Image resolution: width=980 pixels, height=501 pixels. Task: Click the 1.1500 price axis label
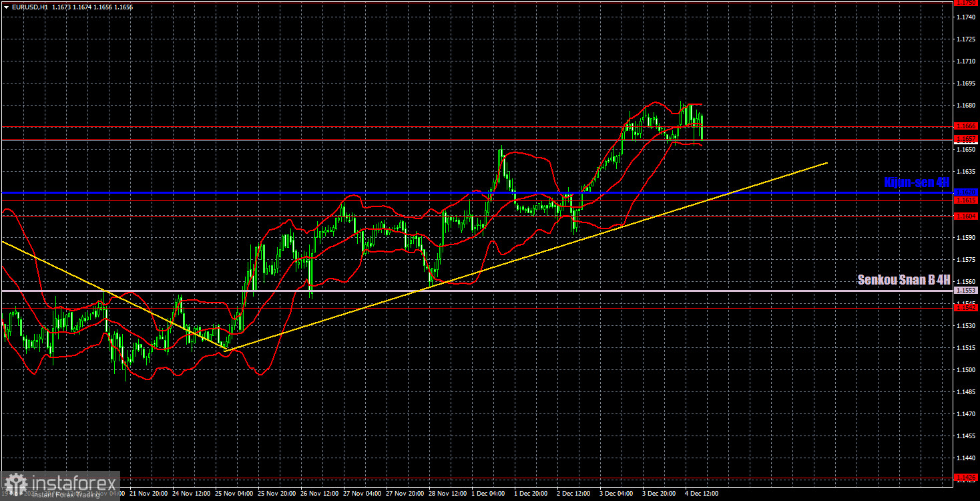tap(966, 369)
